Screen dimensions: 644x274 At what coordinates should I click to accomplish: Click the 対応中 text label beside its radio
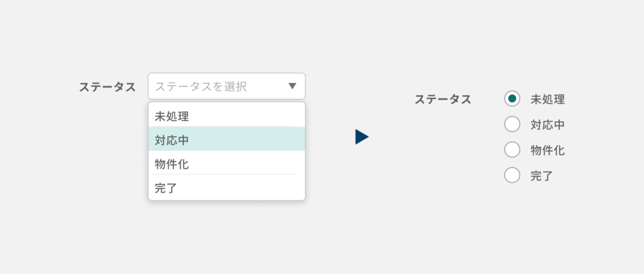[x=547, y=125]
